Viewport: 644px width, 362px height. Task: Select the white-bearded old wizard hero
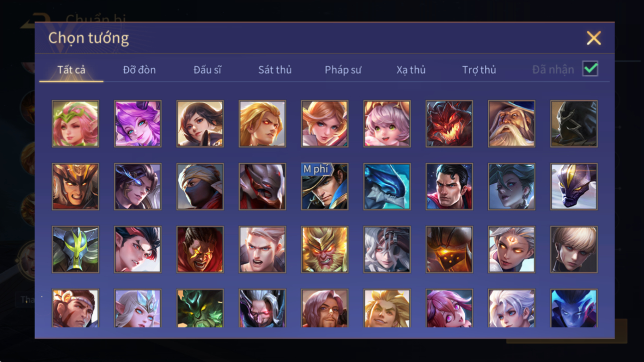(x=511, y=124)
